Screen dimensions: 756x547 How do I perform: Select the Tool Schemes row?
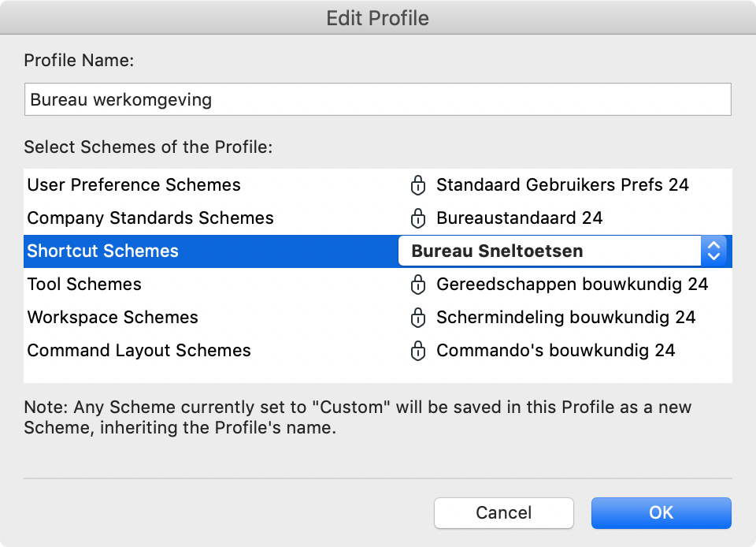click(x=378, y=285)
